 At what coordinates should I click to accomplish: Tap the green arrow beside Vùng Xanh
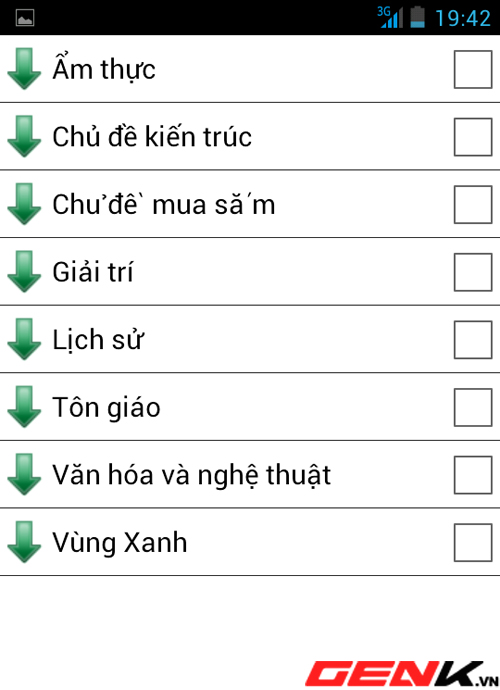click(x=24, y=542)
